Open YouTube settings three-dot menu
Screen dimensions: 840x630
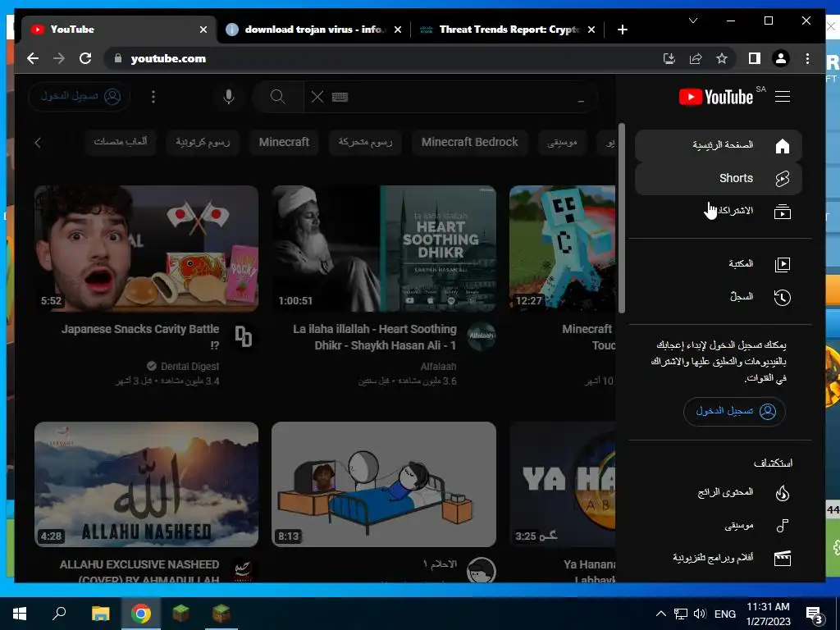coord(153,97)
